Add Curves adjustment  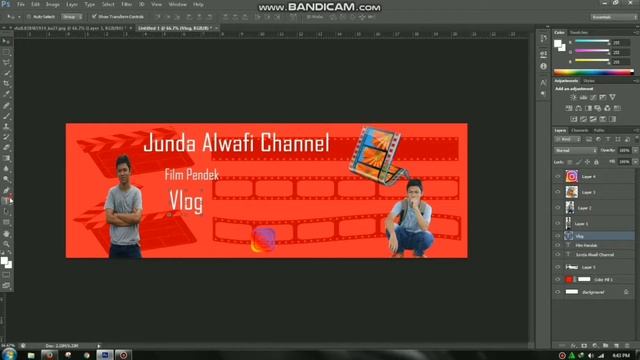tap(593, 97)
